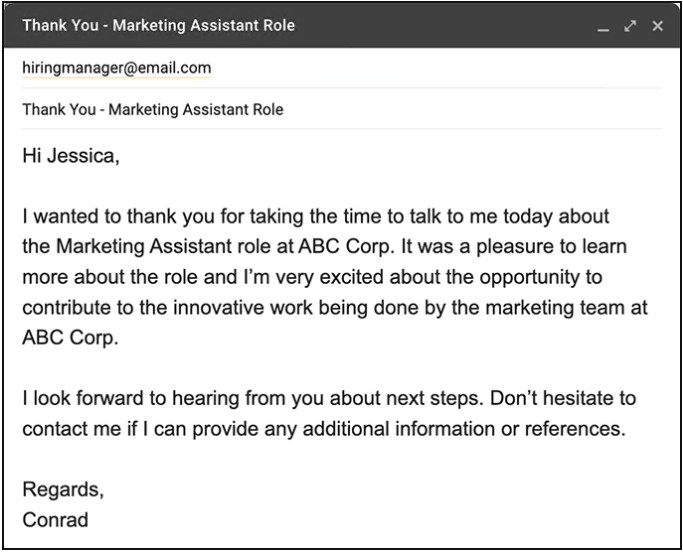This screenshot has height=553, width=683.
Task: Click the line starting "contact me if"
Action: pyautogui.click(x=322, y=430)
